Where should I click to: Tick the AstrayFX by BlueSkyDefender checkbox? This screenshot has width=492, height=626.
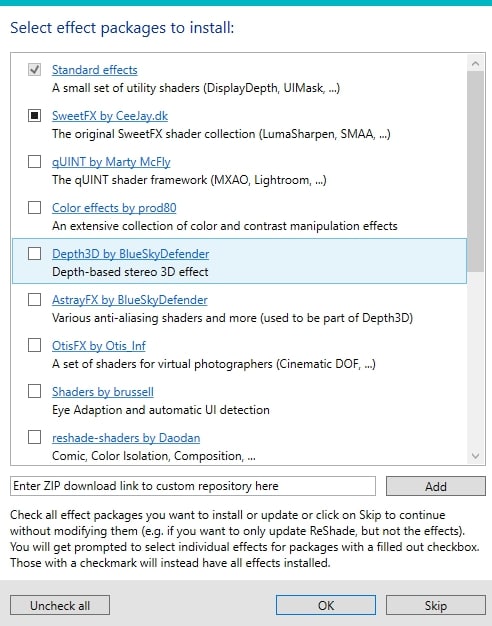(x=34, y=299)
